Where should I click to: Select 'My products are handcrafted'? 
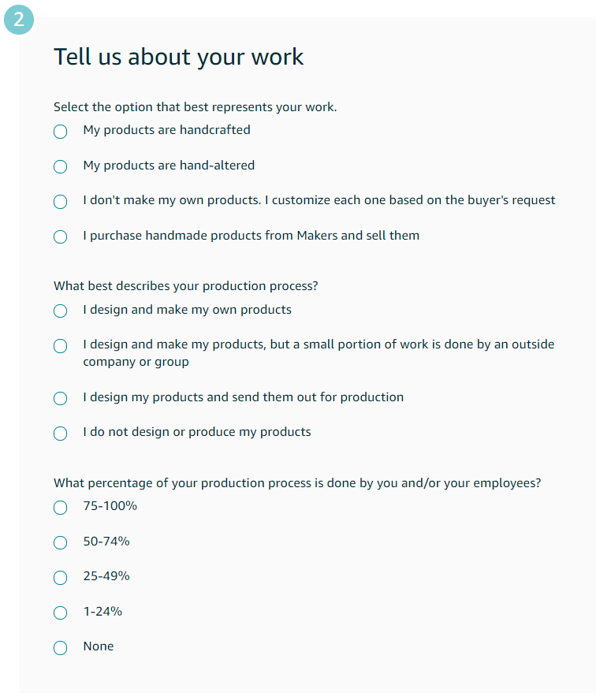(60, 132)
